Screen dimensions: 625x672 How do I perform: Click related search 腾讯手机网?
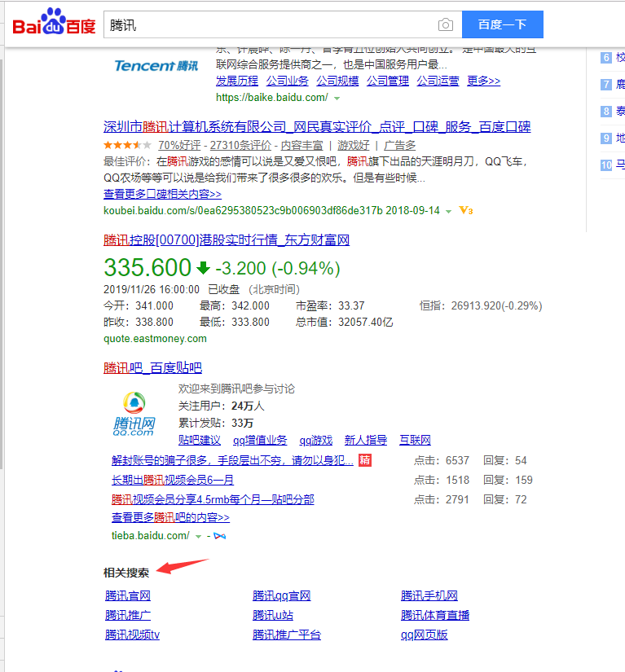(x=429, y=595)
